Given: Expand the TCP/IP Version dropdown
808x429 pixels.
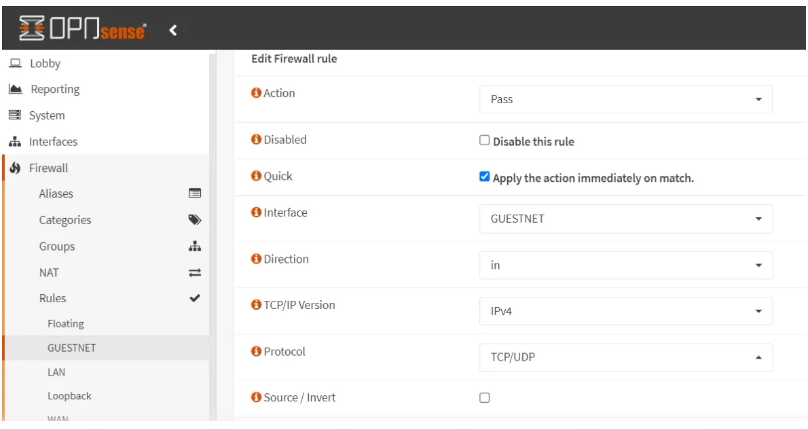Looking at the screenshot, I should pos(626,311).
